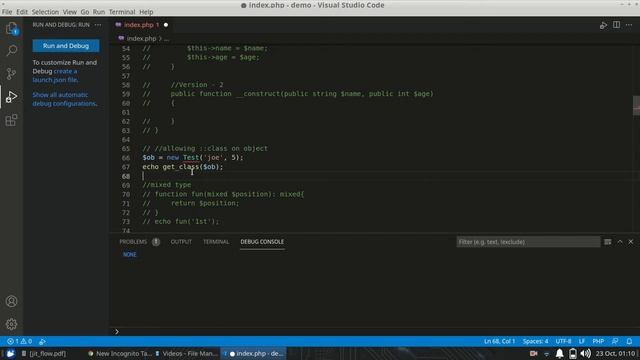This screenshot has height=360, width=640.
Task: Click the run/debug PHP file editor icon
Action: pos(603,25)
